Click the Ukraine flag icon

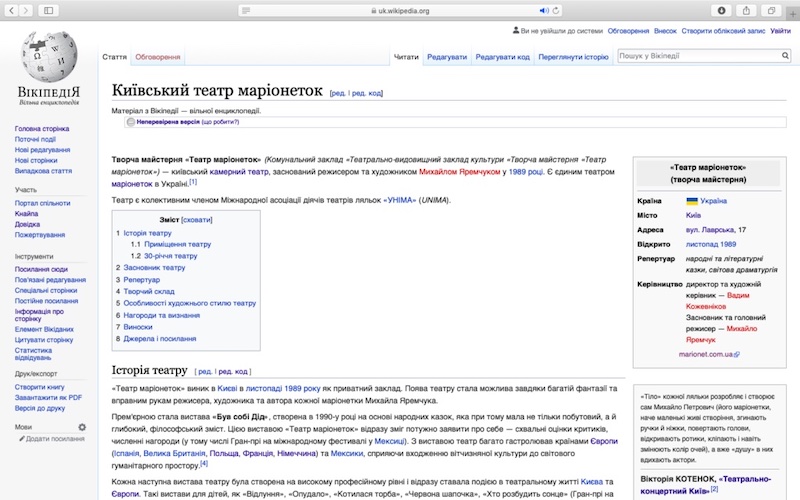click(x=692, y=201)
